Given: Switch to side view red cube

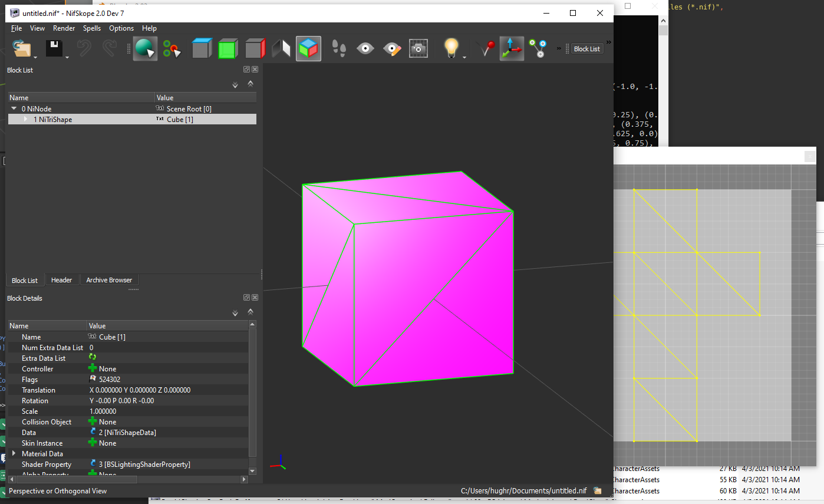Looking at the screenshot, I should pyautogui.click(x=256, y=48).
